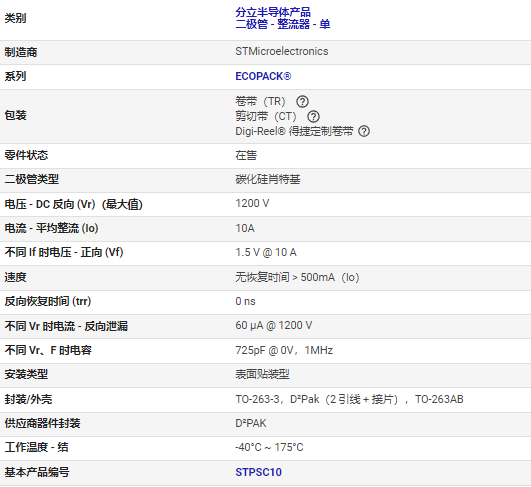Click the 在售 part status value
Viewport: 531px width, 487px height.
tap(246, 155)
